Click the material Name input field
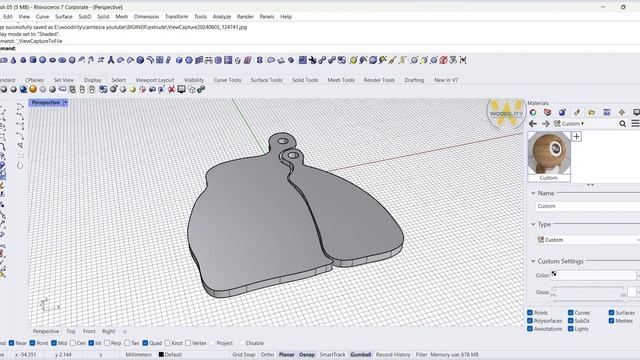Screen dimensions: 640x360 pyautogui.click(x=588, y=206)
